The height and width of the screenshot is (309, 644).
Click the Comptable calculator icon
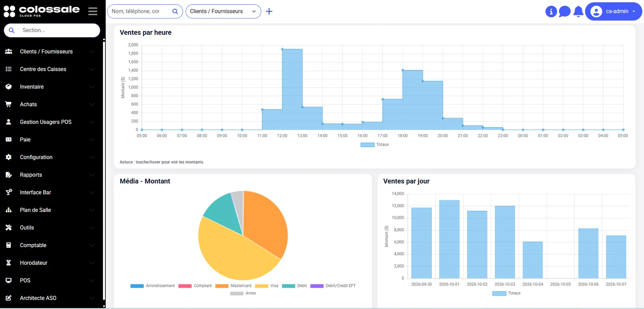tap(8, 245)
